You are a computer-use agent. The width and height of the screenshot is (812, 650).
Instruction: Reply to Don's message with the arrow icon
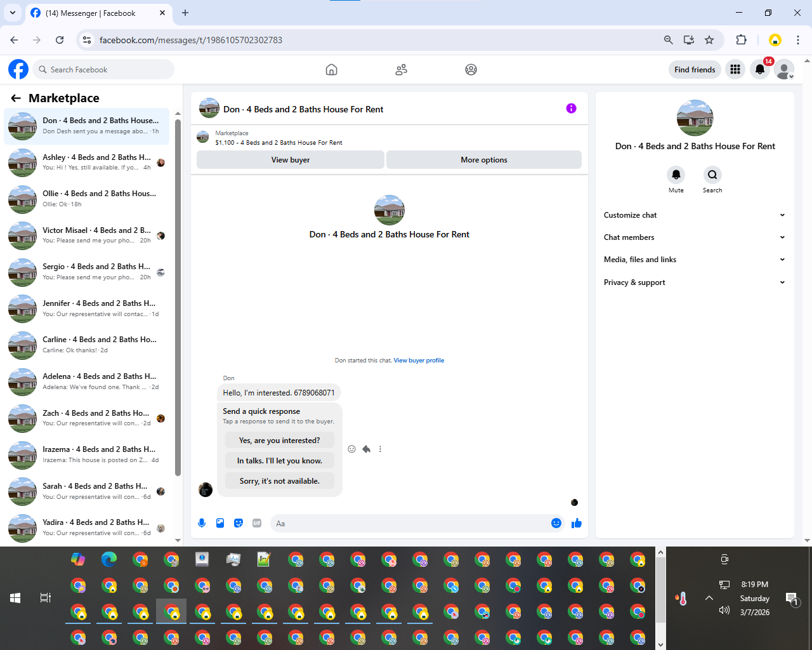(366, 449)
